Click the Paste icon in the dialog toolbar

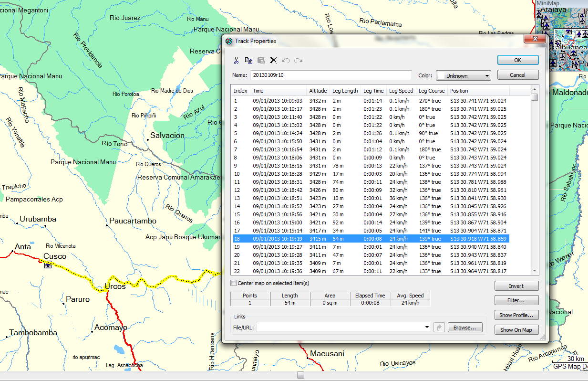(x=261, y=60)
